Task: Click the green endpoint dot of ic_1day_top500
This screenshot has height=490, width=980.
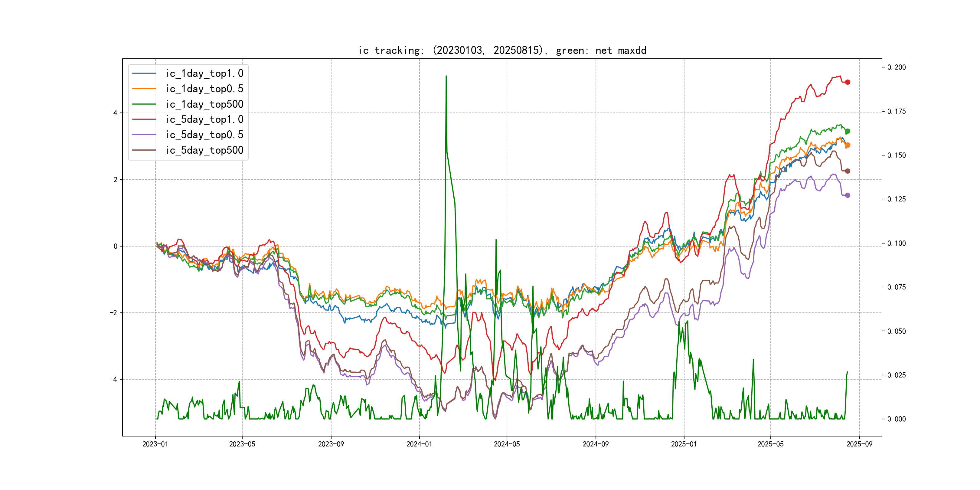Action: [x=847, y=131]
